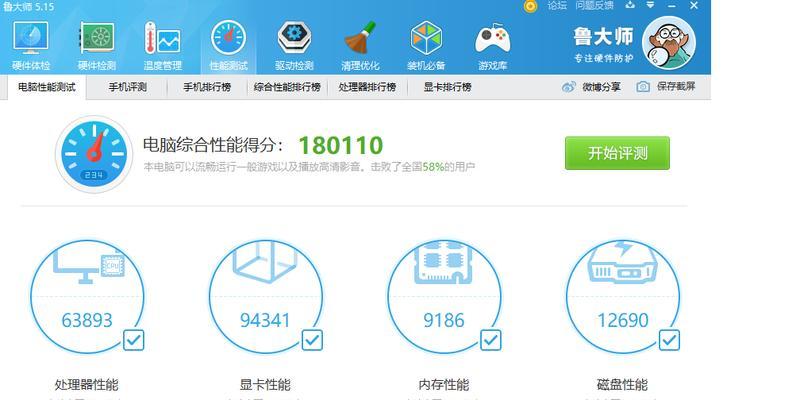This screenshot has width=800, height=400.
Task: Click the 磁盘性能 label
Action: (622, 384)
